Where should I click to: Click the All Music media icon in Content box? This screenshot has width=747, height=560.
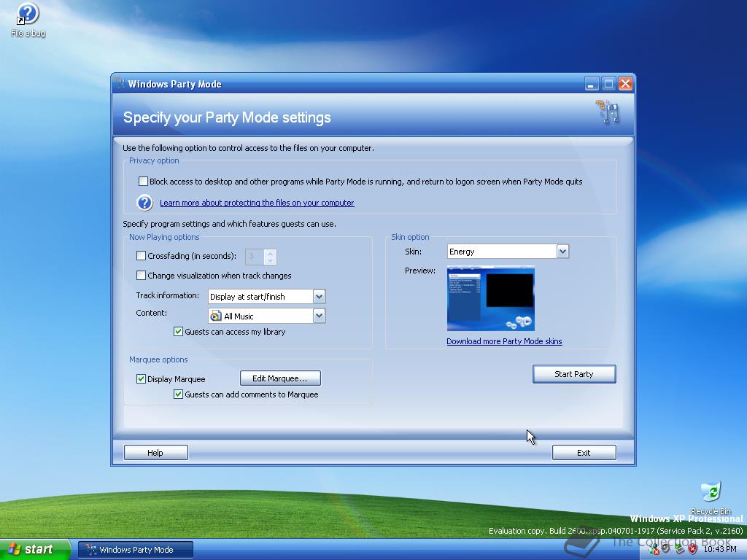(216, 316)
